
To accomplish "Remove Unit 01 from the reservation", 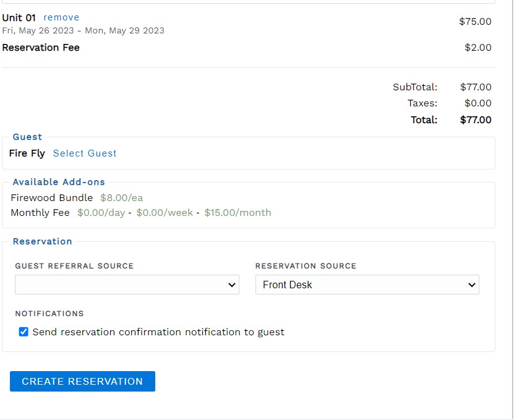I will pos(61,17).
